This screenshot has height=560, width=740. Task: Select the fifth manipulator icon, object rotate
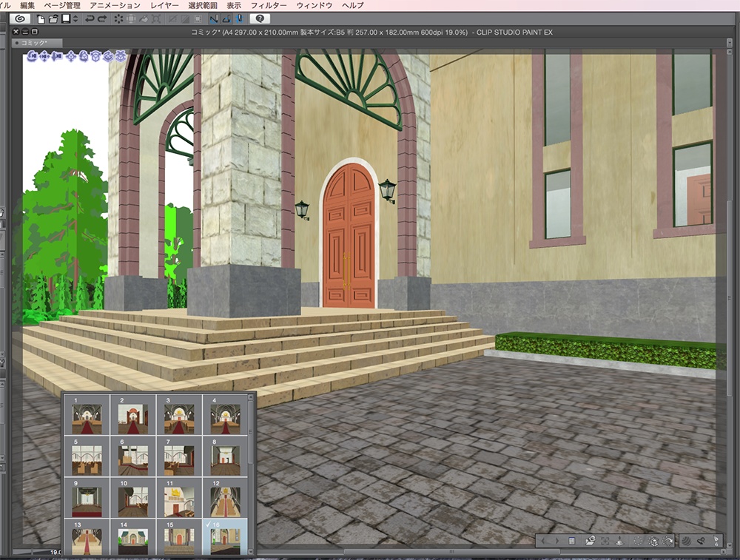84,57
